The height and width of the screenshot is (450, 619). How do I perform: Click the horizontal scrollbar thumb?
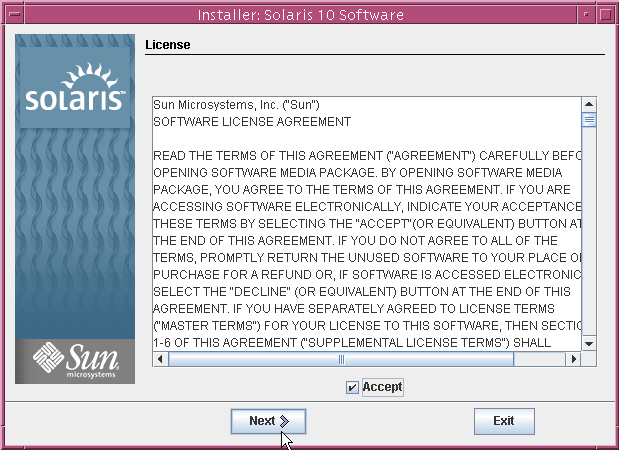pyautogui.click(x=341, y=359)
